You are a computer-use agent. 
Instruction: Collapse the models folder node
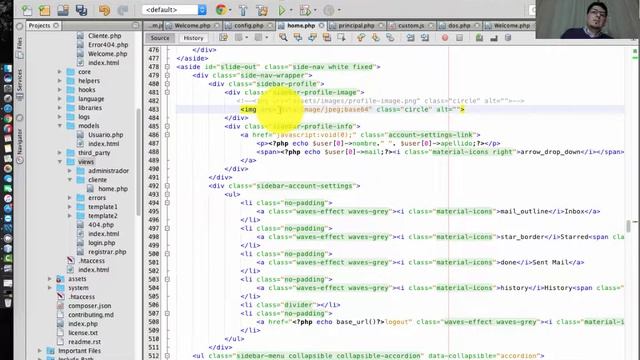click(60, 126)
